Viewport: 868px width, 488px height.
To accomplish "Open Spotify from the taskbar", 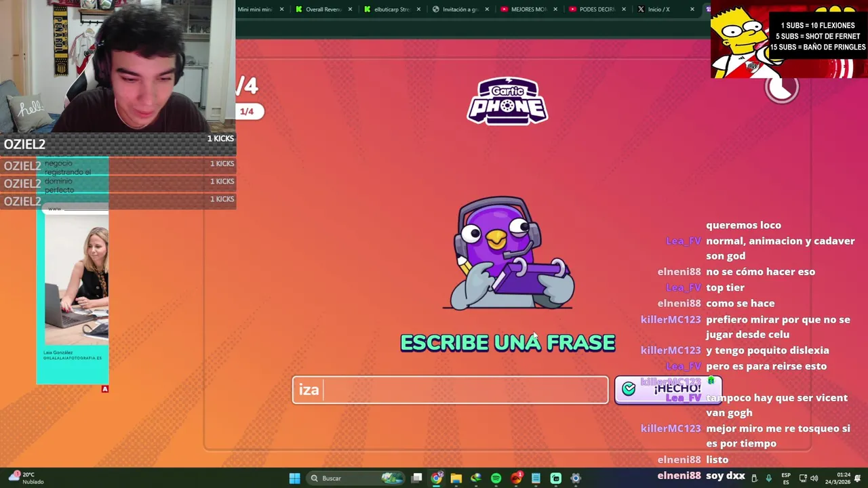I will coord(496,479).
